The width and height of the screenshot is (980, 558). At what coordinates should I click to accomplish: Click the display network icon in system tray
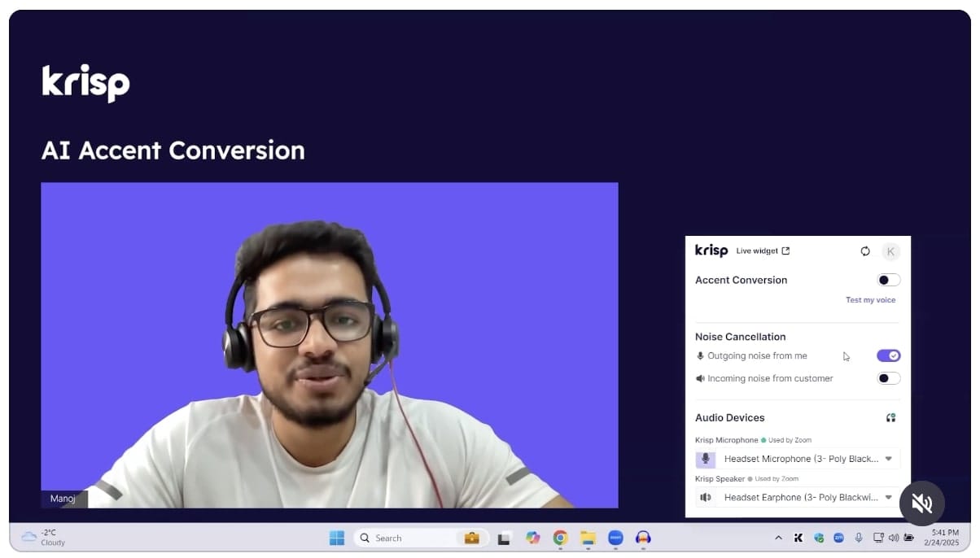tap(878, 538)
